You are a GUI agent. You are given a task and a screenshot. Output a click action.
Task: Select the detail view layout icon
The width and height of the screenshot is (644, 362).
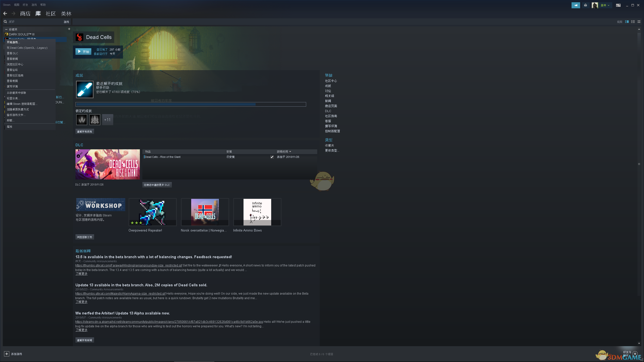627,22
